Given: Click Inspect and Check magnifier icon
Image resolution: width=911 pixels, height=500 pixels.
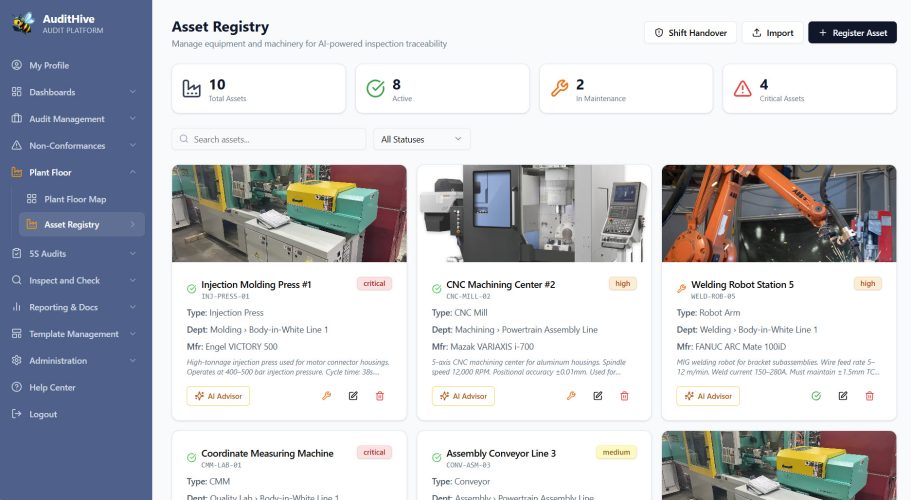Looking at the screenshot, I should [x=17, y=280].
